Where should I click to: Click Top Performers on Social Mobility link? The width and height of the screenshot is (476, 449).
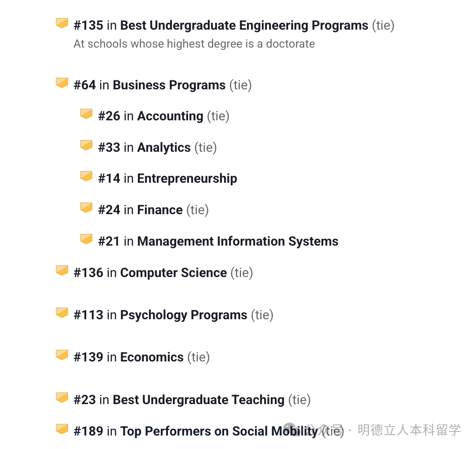pos(219,431)
